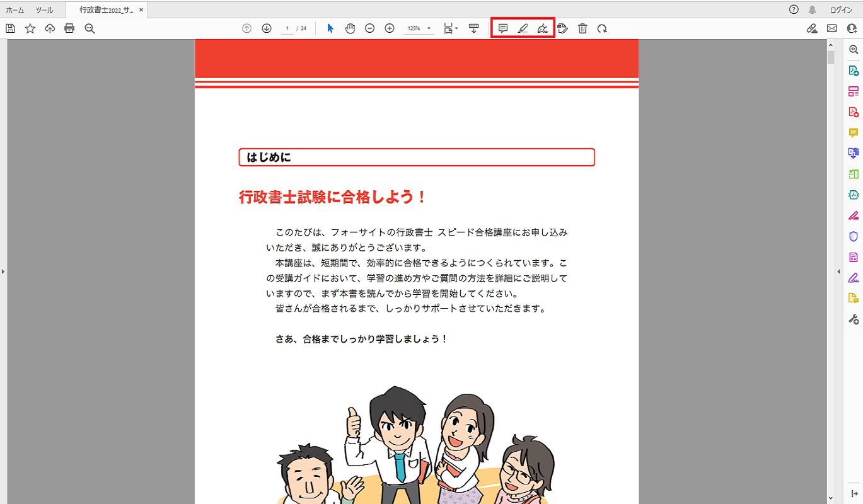This screenshot has width=863, height=504.
Task: Switch to the ホーム tab
Action: [15, 10]
